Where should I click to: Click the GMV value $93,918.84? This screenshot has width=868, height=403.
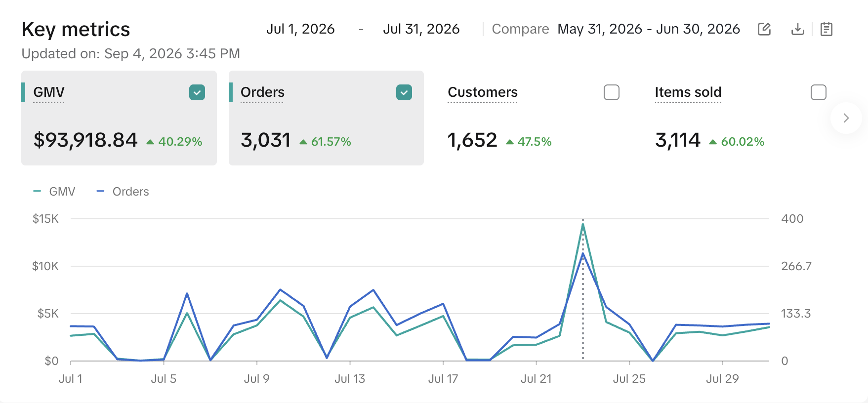(85, 140)
